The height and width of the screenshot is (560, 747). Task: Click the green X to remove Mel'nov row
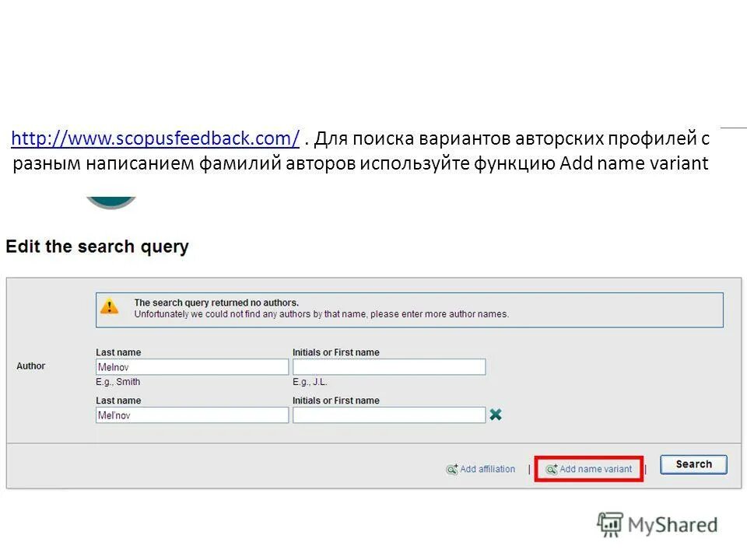click(x=496, y=415)
